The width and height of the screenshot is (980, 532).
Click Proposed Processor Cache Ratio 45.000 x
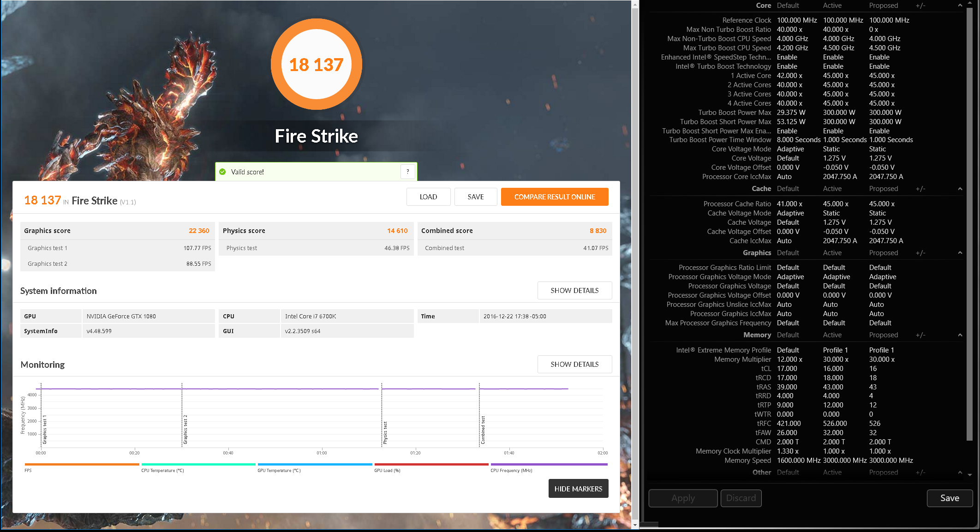882,204
